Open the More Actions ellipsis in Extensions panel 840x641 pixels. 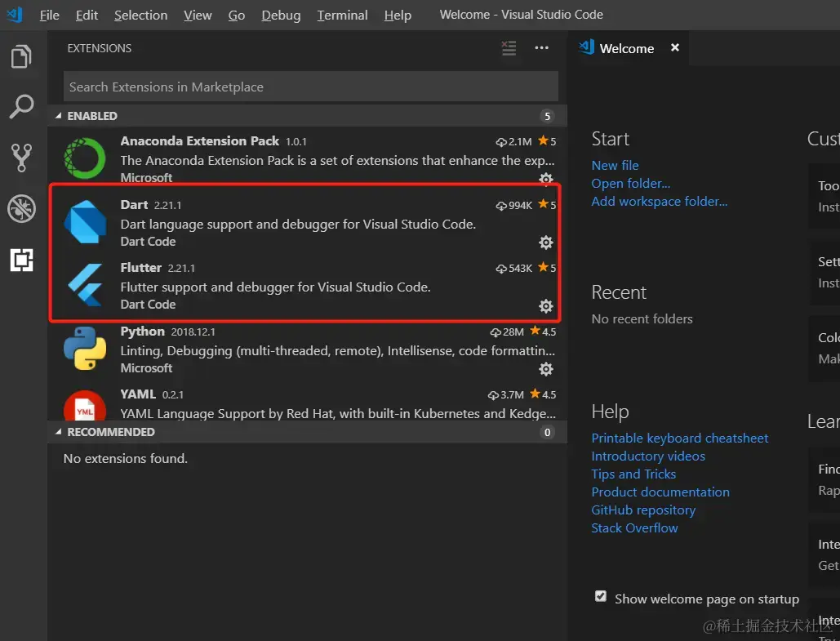(541, 47)
